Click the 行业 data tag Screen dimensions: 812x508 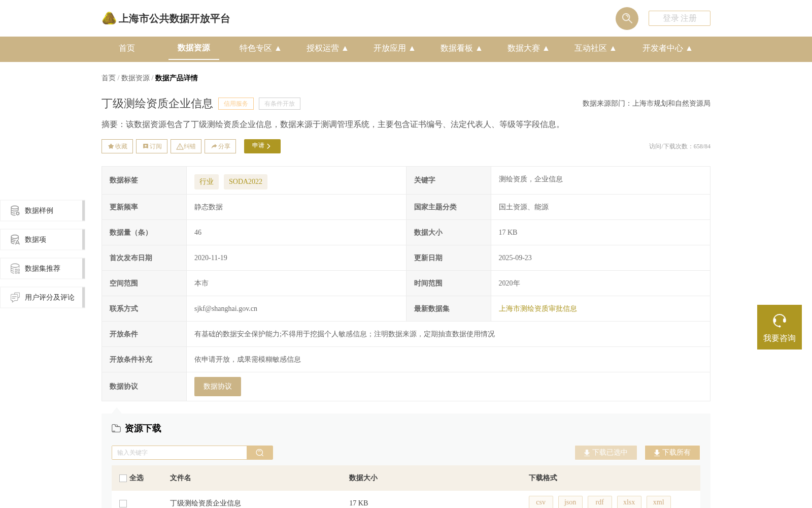click(x=207, y=182)
